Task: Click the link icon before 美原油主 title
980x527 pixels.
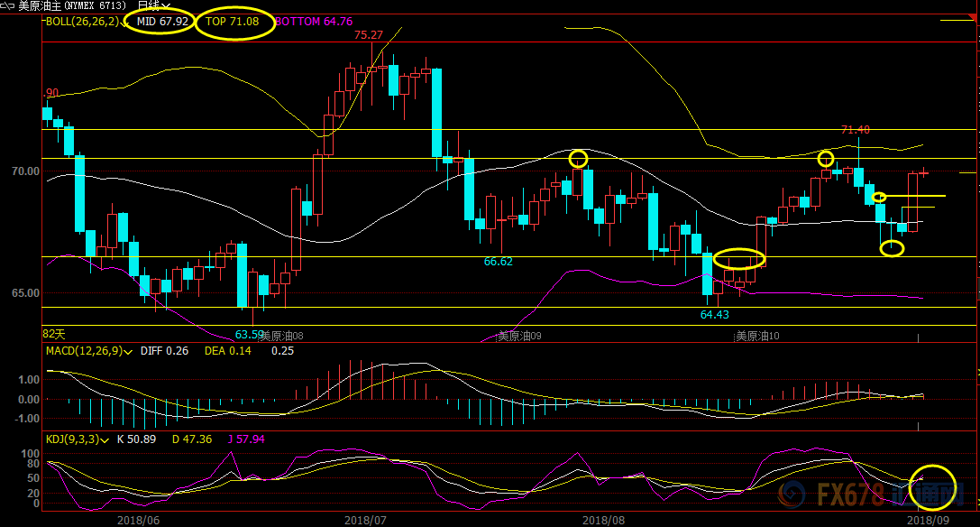Action: [x=7, y=5]
